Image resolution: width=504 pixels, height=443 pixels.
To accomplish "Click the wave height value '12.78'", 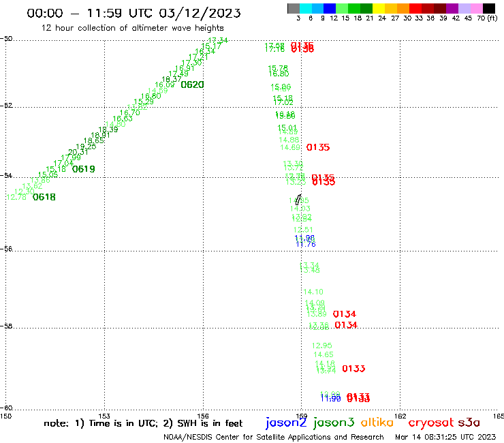I will [16, 197].
